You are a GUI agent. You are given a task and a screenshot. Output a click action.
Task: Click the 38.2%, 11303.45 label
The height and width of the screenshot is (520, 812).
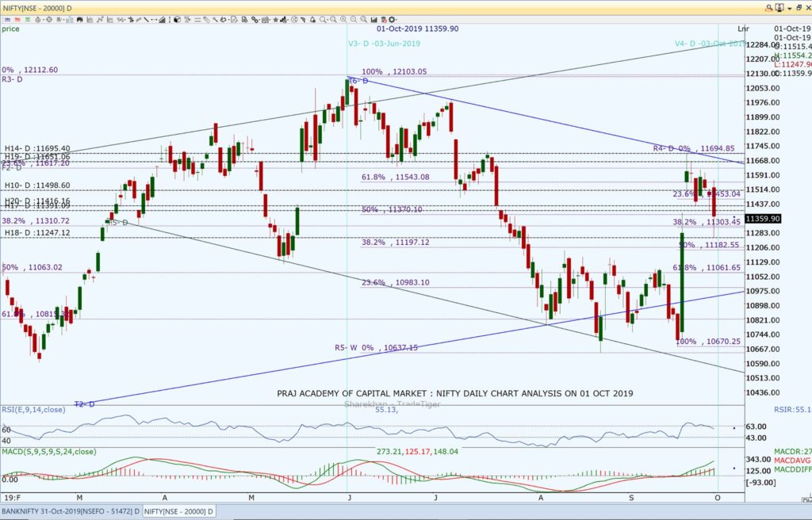(x=707, y=222)
